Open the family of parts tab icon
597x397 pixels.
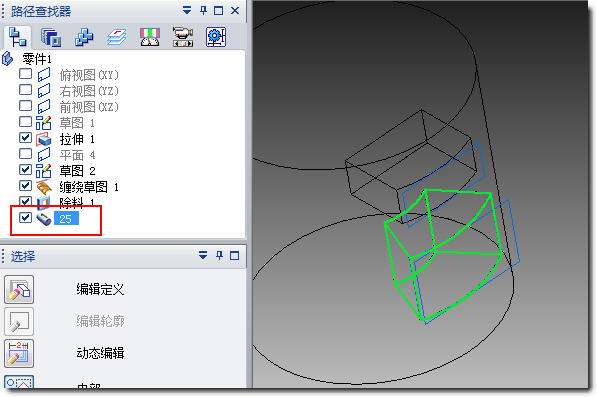[84, 37]
